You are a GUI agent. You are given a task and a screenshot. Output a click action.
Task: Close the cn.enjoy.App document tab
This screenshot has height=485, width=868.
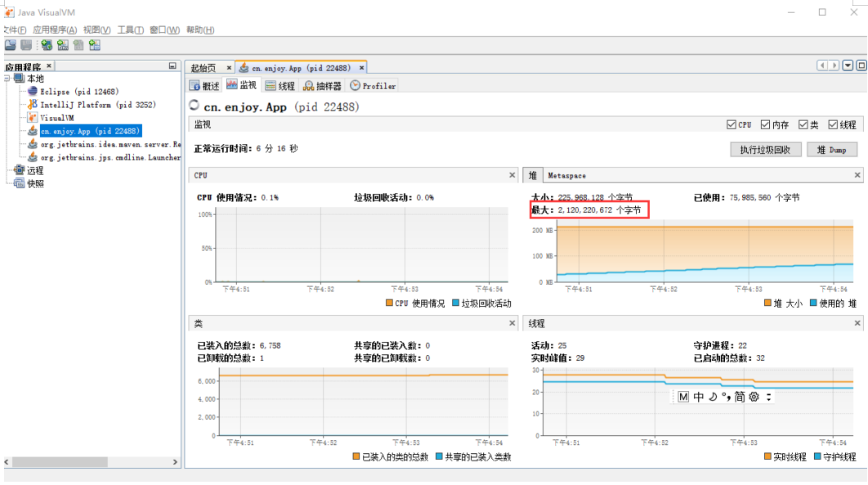361,68
